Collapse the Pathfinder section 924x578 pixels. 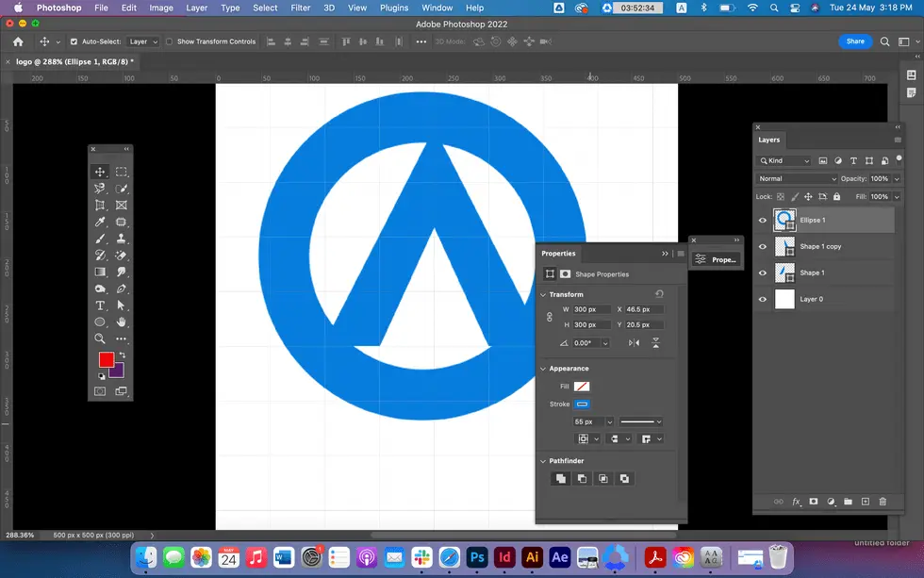543,461
